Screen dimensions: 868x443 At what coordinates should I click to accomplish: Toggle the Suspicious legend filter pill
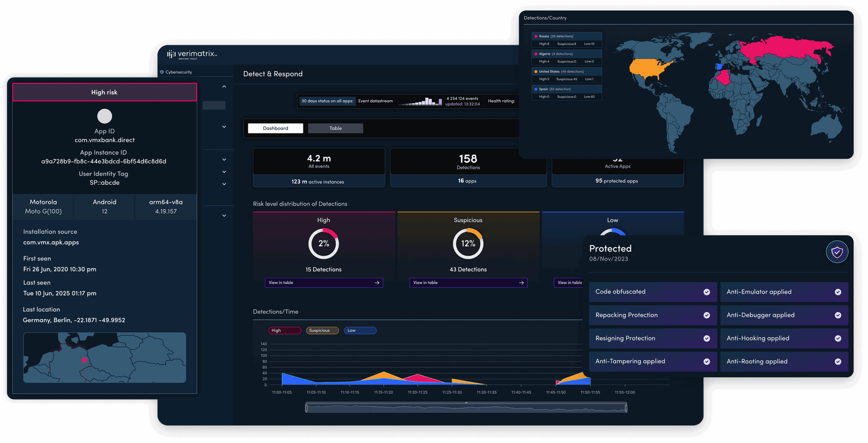coord(322,330)
